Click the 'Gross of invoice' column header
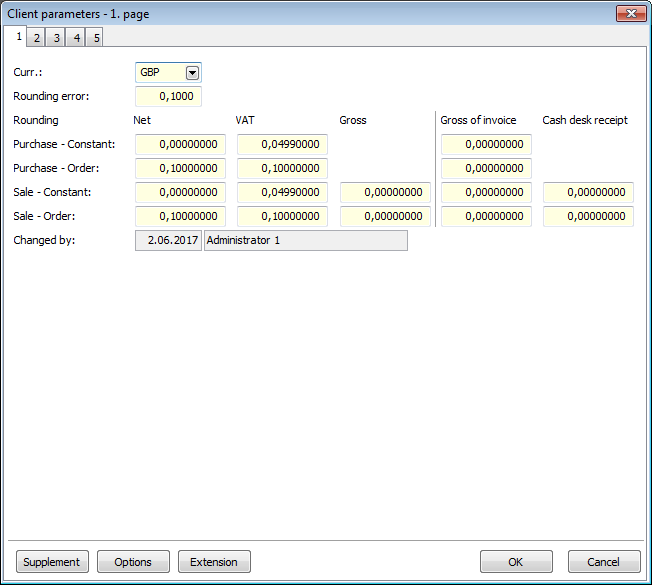This screenshot has width=652, height=585. tap(478, 120)
